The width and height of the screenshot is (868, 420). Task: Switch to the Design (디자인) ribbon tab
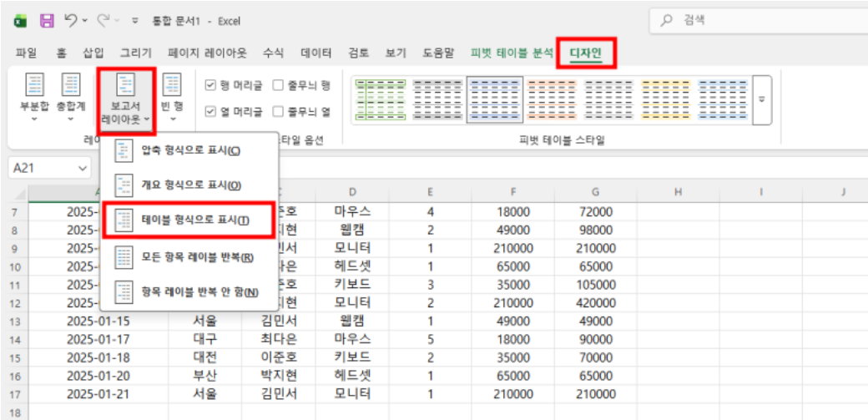click(x=587, y=53)
